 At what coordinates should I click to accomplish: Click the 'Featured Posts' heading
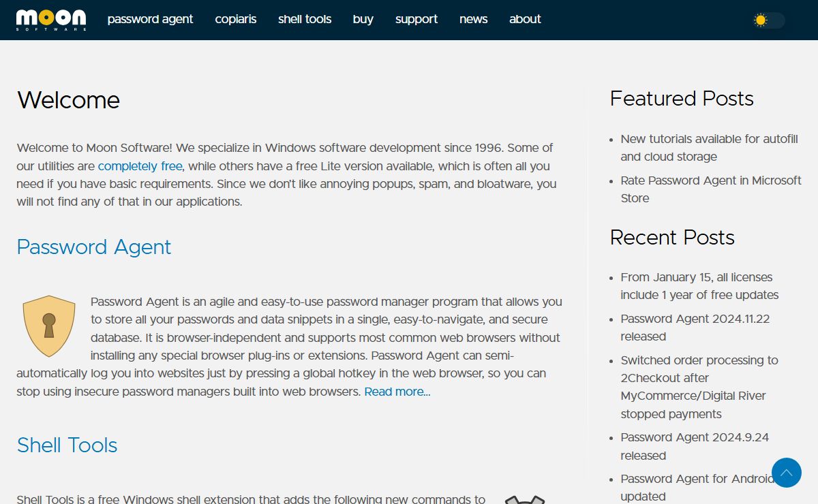click(x=682, y=99)
